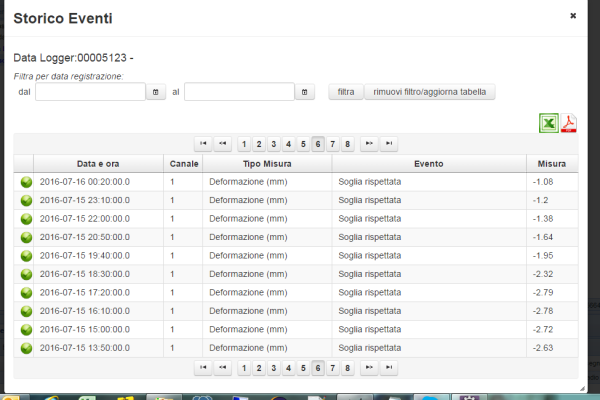Image resolution: width=600 pixels, height=400 pixels.
Task: Go to next page in bottom paginator
Action: click(369, 368)
